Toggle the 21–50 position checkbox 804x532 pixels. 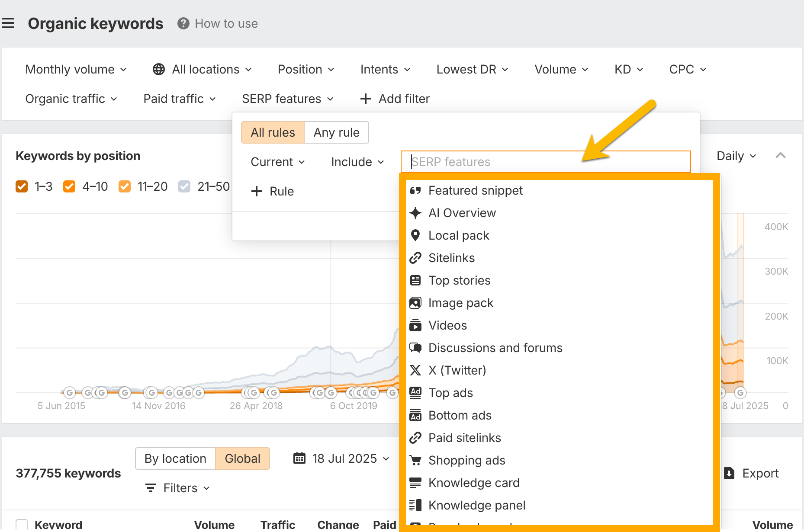184,186
